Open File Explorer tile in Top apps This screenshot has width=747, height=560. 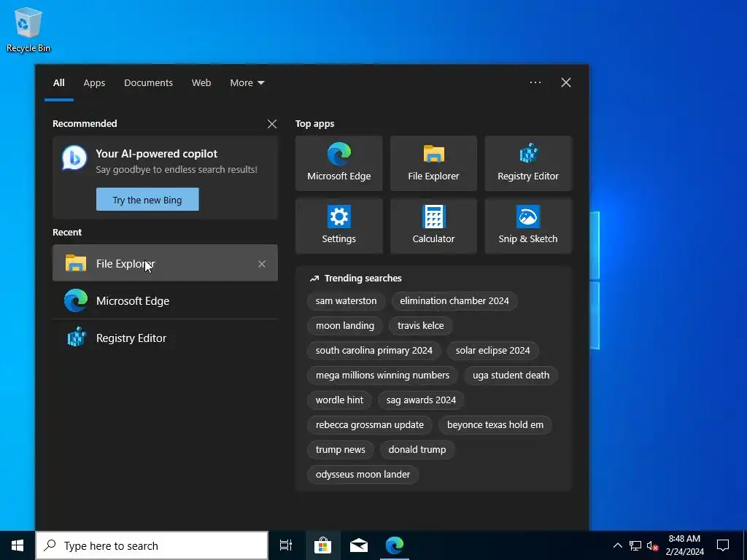(433, 163)
